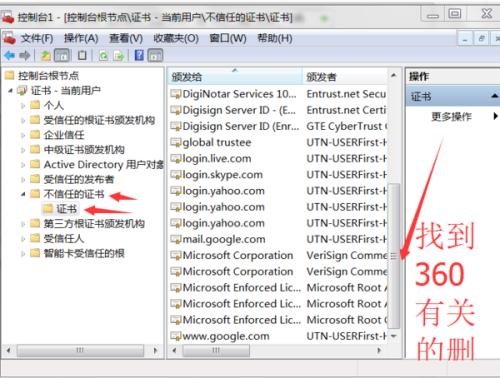Click certificate icon beside www.google.com
500x378 pixels.
[x=176, y=336]
